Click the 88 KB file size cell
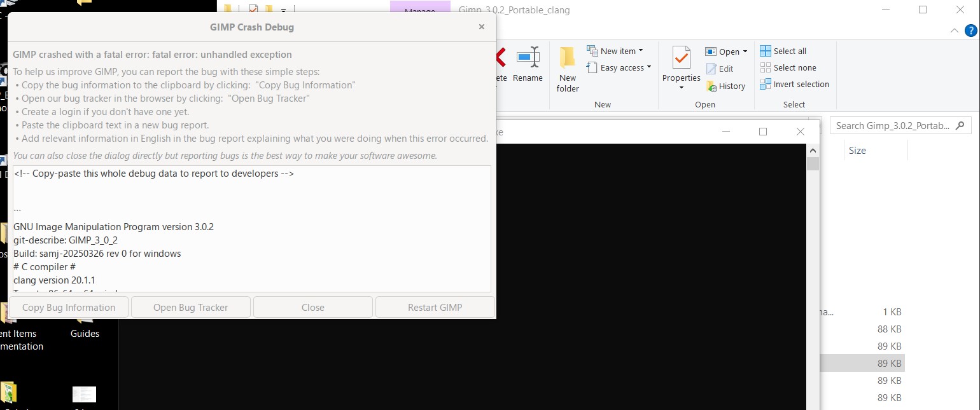 (889, 329)
